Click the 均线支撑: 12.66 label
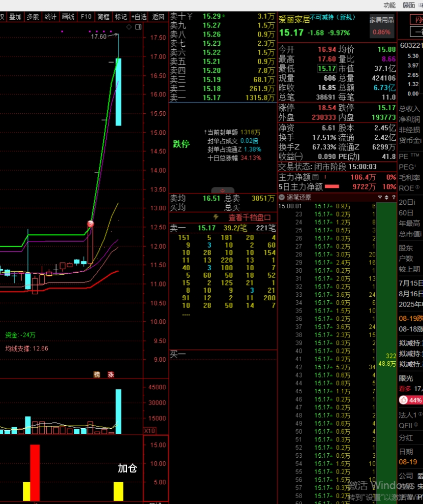 click(x=27, y=348)
